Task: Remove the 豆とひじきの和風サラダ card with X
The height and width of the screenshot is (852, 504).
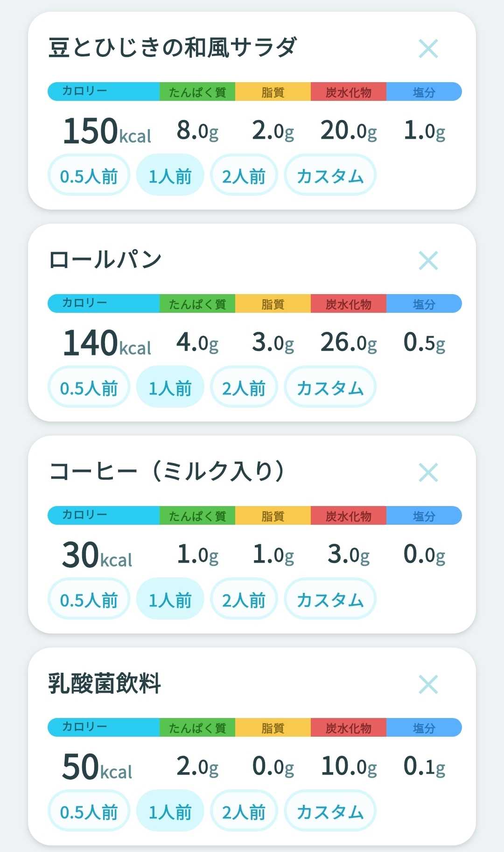Action: [428, 49]
